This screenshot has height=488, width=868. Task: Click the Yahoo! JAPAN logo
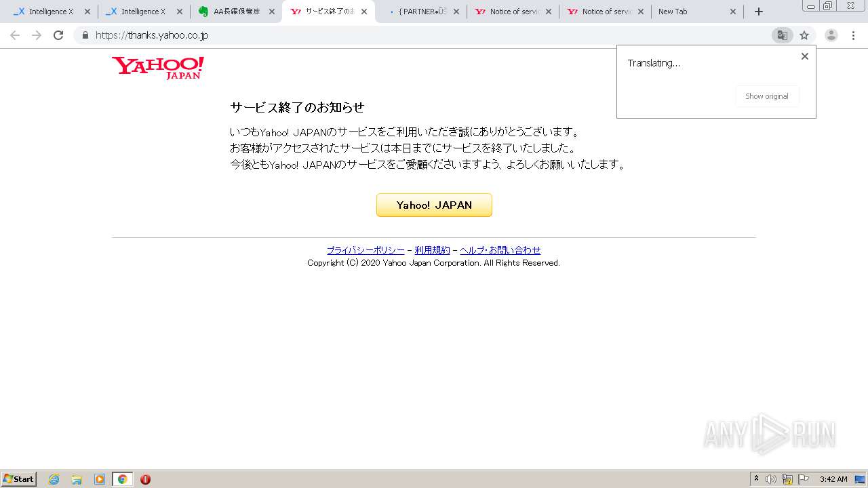(158, 68)
